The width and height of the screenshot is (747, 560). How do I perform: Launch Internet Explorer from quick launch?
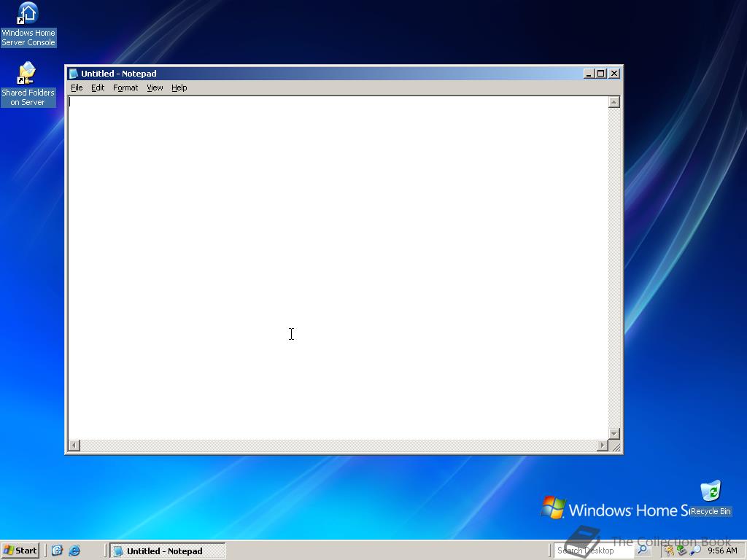pyautogui.click(x=74, y=551)
